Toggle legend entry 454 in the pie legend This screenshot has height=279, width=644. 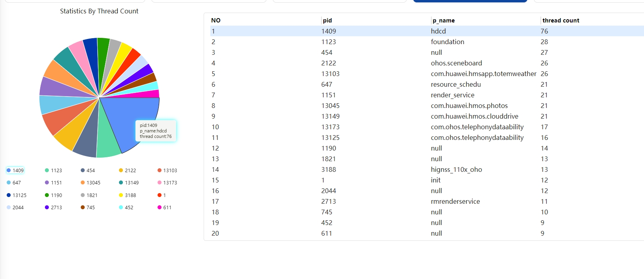tap(88, 170)
